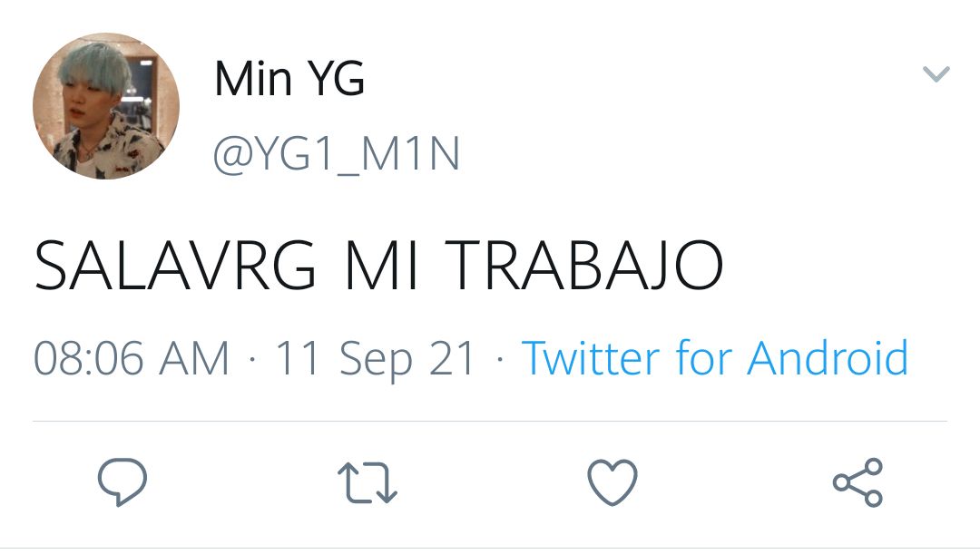
Task: Click the word Android in source label
Action: (x=828, y=358)
